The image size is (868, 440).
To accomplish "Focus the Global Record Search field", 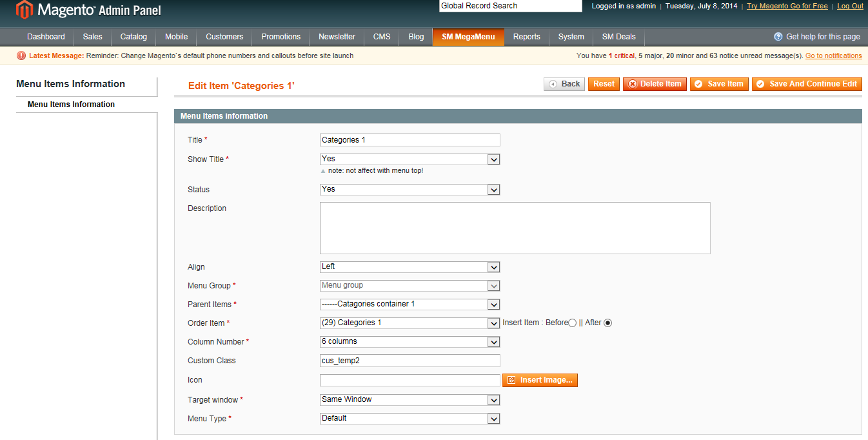I will point(511,6).
